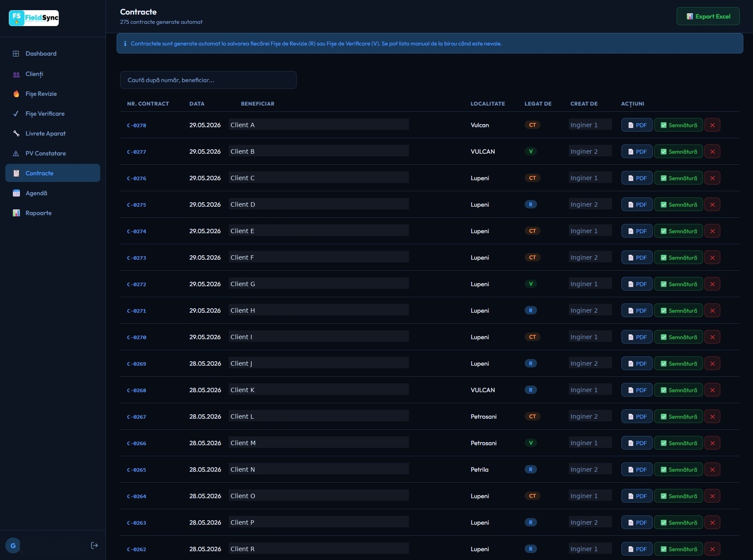
Task: Open PDF for contract C-0267
Action: coord(637,416)
